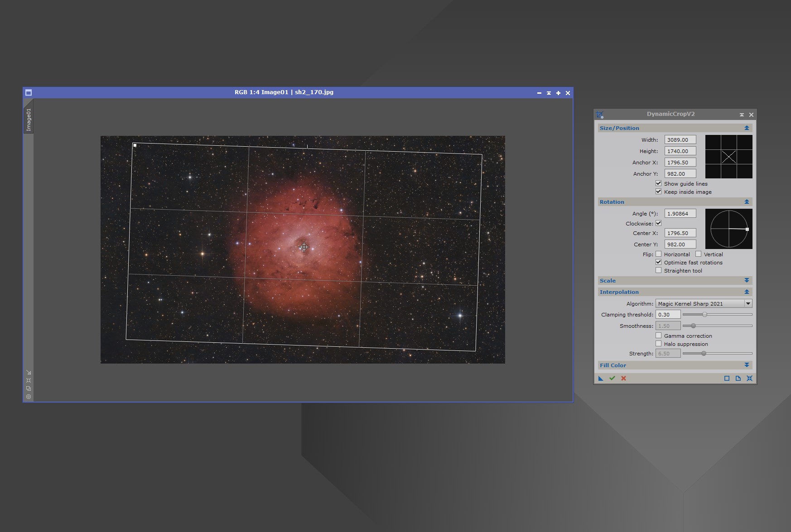Collapse the Interpolation section
Screen dimensions: 791x532
point(747,292)
